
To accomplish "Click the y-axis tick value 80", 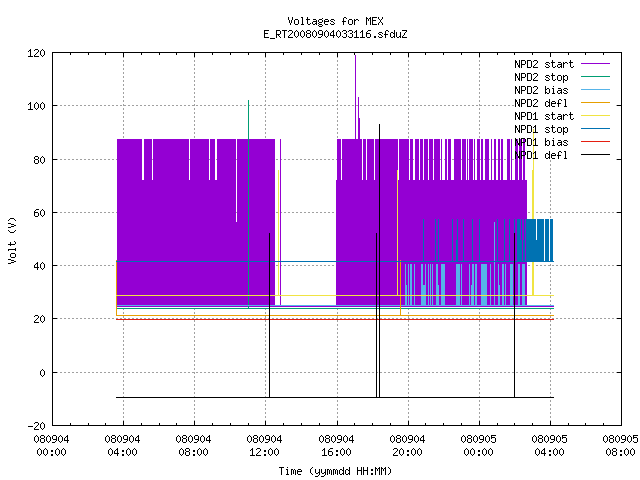I will point(39,160).
